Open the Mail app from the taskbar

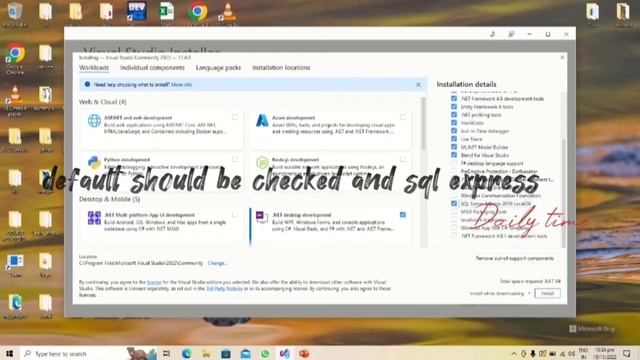(x=246, y=353)
